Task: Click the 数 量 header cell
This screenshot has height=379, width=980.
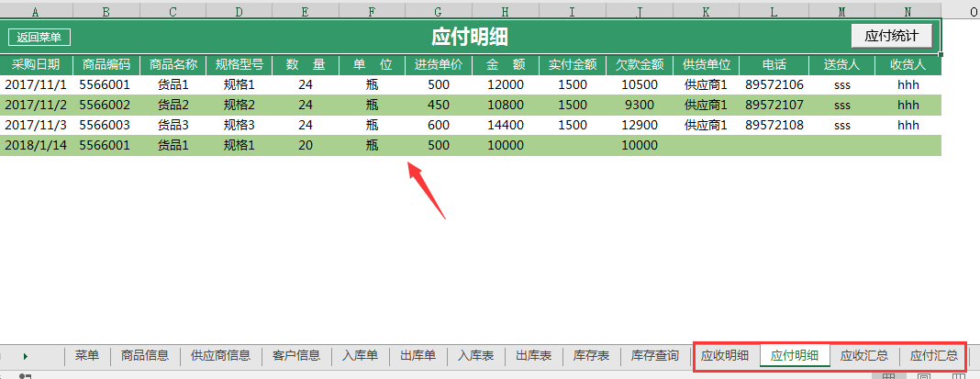Action: coord(305,64)
